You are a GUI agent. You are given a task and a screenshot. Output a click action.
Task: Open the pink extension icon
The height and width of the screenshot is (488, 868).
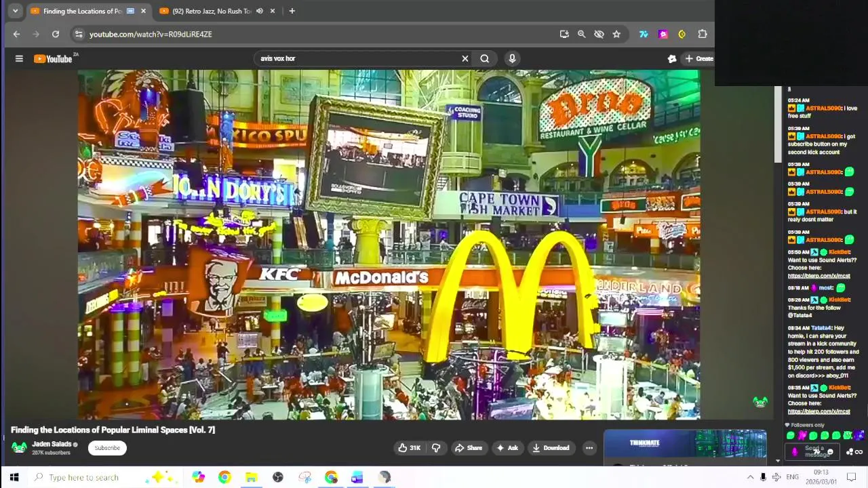click(663, 34)
